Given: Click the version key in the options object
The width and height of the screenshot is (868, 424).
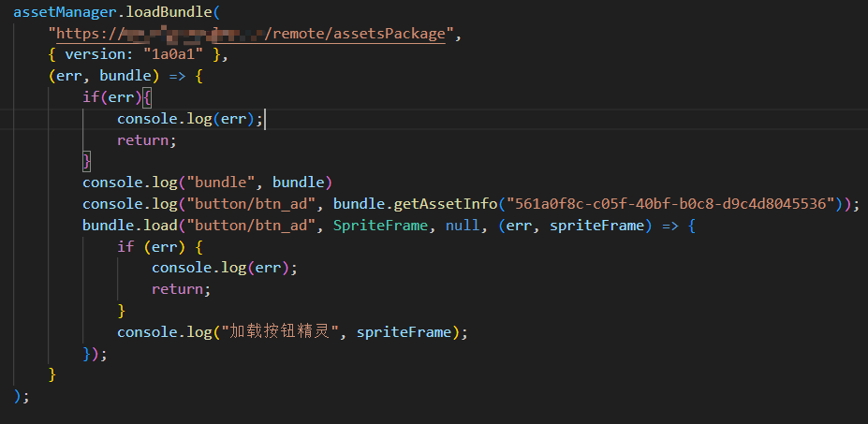Looking at the screenshot, I should [95, 55].
